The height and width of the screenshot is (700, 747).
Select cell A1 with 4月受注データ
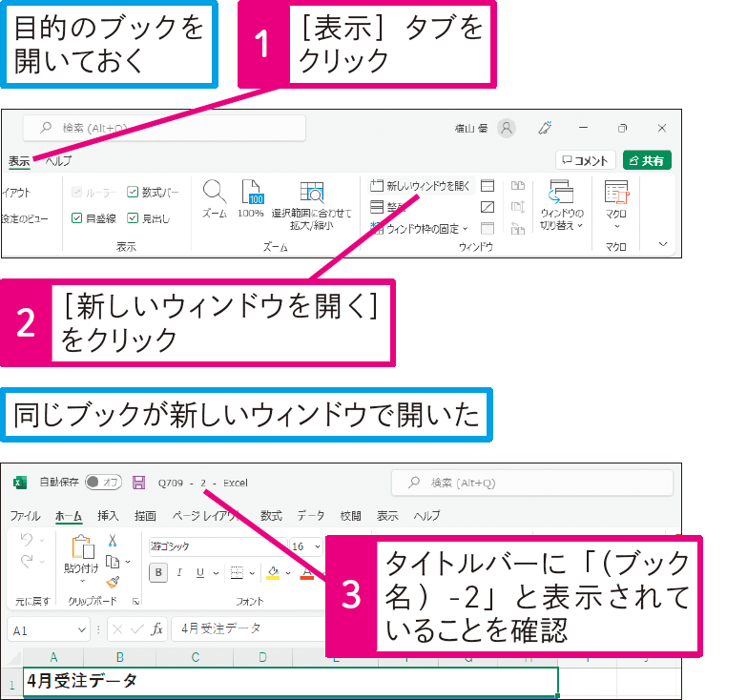point(291,681)
